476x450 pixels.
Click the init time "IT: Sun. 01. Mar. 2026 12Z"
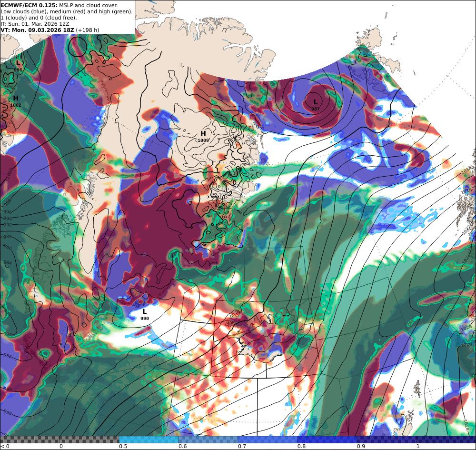pos(35,24)
